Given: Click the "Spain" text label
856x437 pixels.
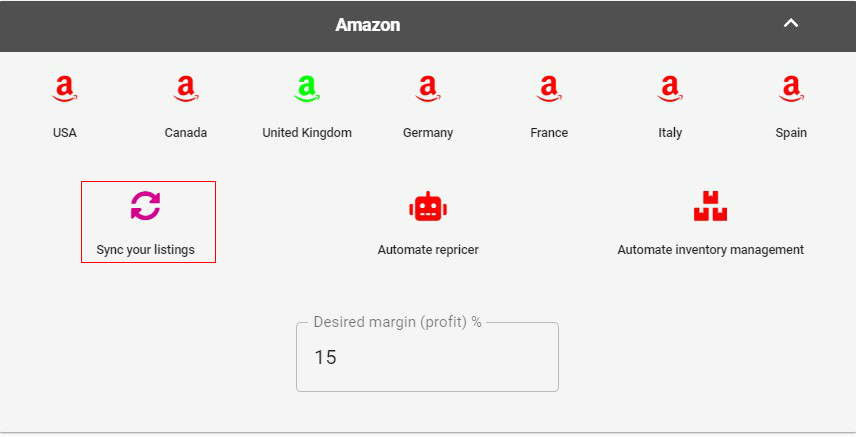Looking at the screenshot, I should point(791,133).
